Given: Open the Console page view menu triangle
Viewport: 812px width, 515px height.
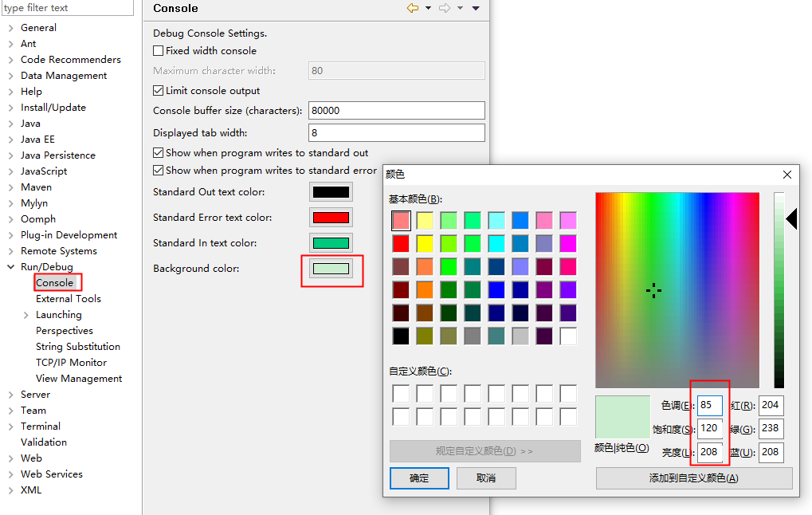Looking at the screenshot, I should click(x=476, y=8).
